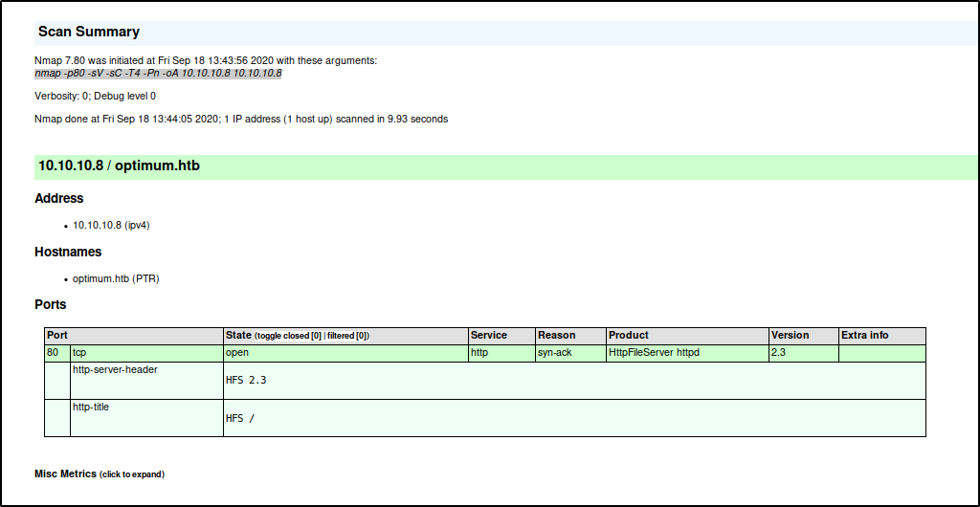The width and height of the screenshot is (980, 507).
Task: Select the nmap command arguments line
Action: click(158, 73)
